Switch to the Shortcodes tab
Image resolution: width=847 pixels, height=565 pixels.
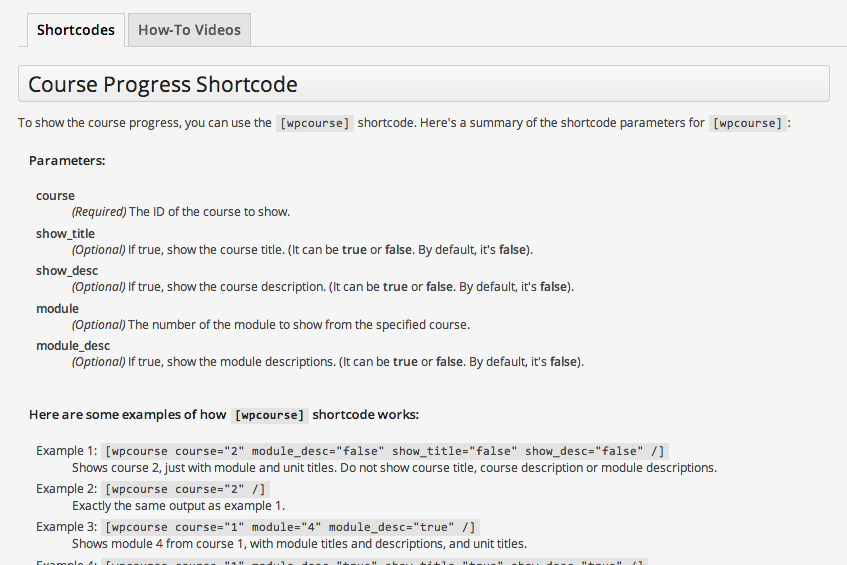[76, 30]
